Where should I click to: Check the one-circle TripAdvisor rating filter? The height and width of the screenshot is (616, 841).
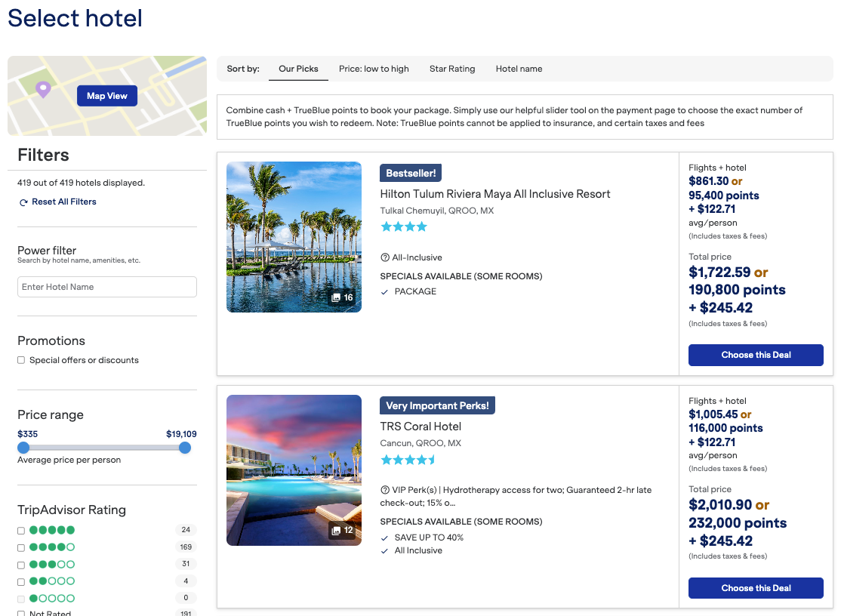pos(21,599)
